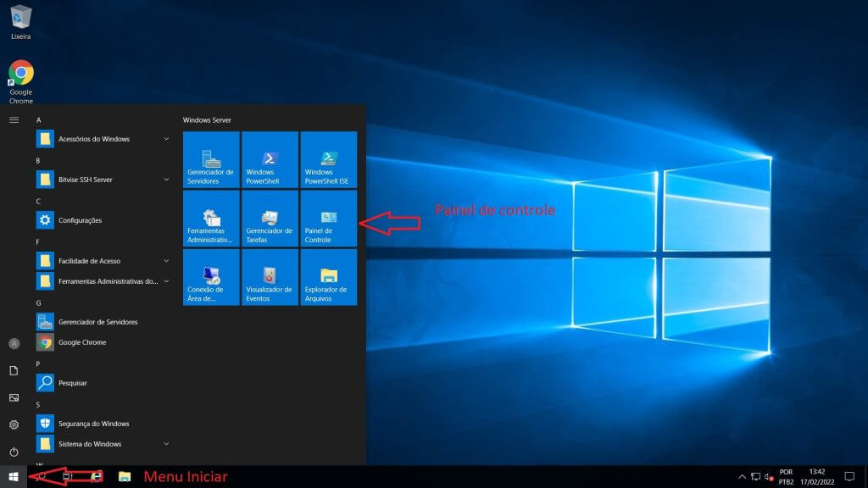Launch Google Chrome from the desktop shortcut
The height and width of the screenshot is (488, 868).
pos(21,81)
